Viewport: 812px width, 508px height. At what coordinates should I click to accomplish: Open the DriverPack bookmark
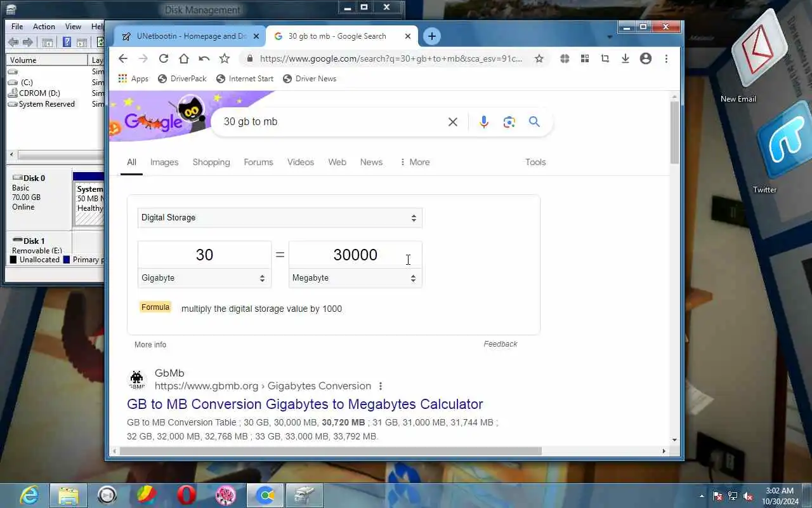coord(182,79)
